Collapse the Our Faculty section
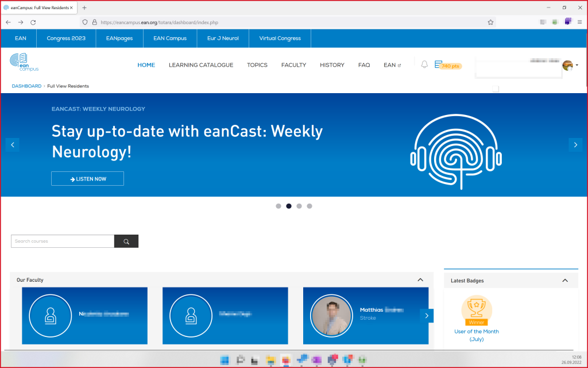Viewport: 588px width, 368px height. 420,280
